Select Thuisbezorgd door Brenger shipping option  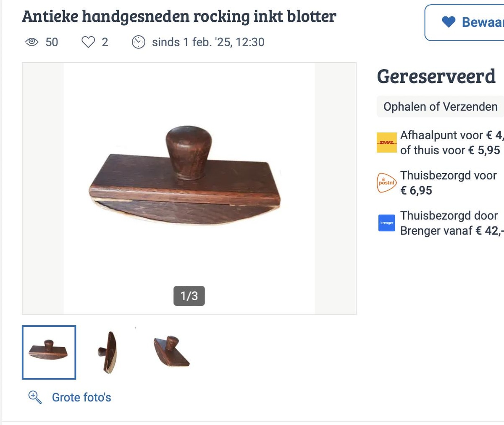click(450, 223)
